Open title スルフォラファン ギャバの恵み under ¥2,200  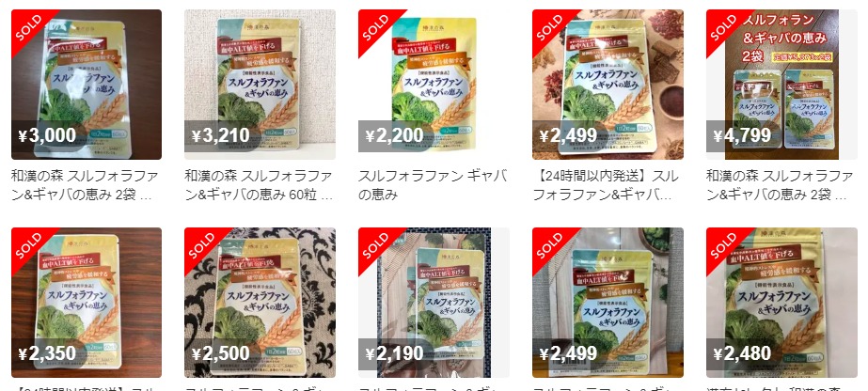pos(433,186)
